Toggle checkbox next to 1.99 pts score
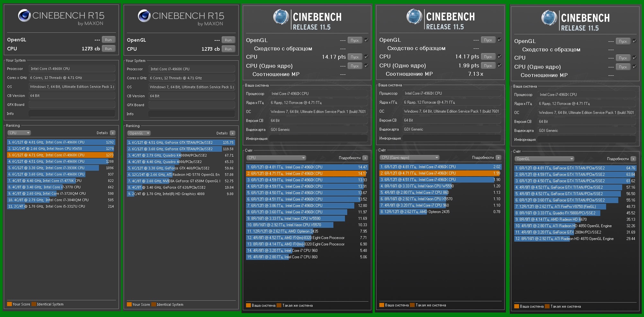 499,65
